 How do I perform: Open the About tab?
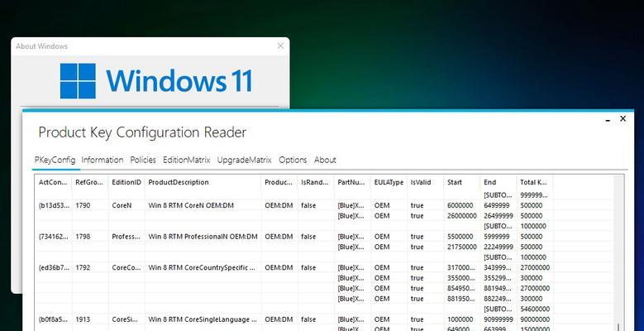click(325, 160)
